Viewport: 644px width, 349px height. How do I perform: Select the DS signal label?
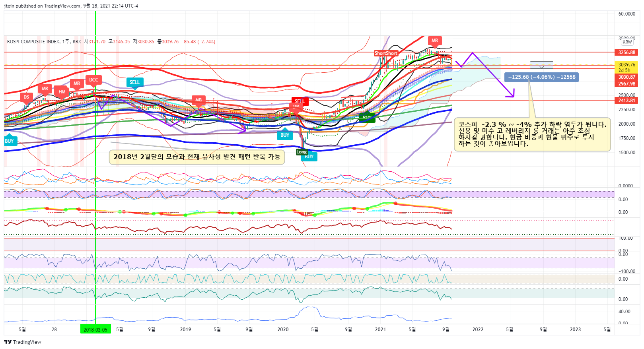[x=26, y=97]
